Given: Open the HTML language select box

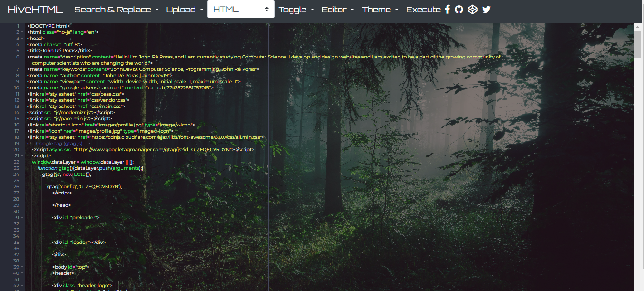Looking at the screenshot, I should [x=241, y=9].
